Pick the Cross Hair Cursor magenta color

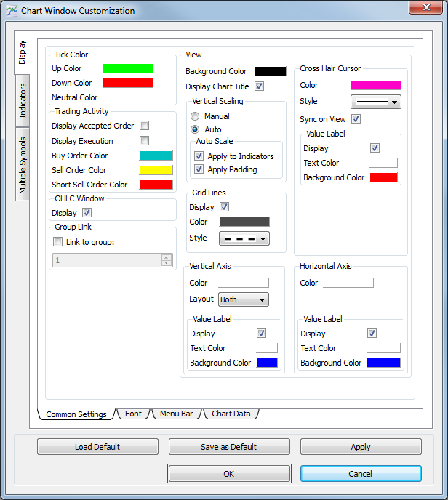click(376, 85)
